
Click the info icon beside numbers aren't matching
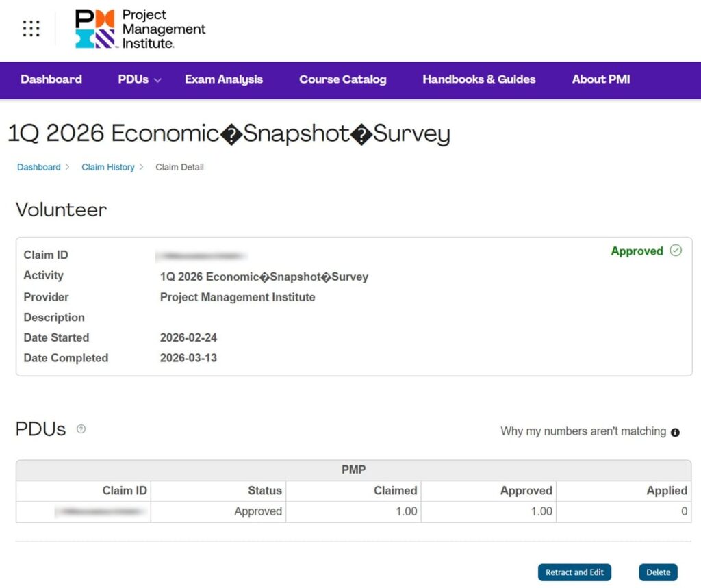click(675, 432)
